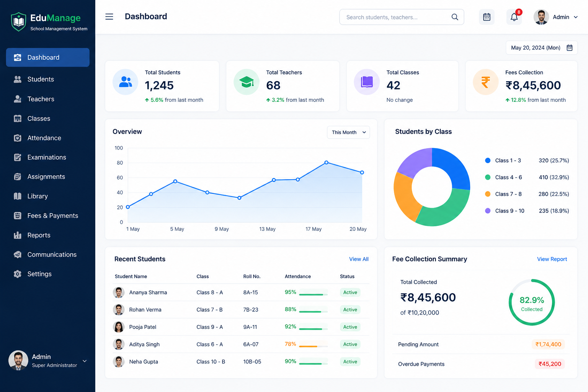Screen dimensions: 588x392
Task: Open the calendar icon in header
Action: tap(487, 17)
